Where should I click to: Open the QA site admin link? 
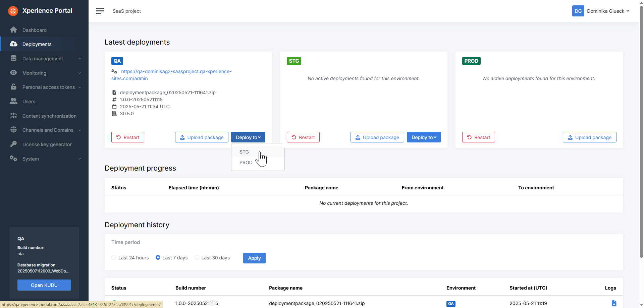tap(171, 75)
